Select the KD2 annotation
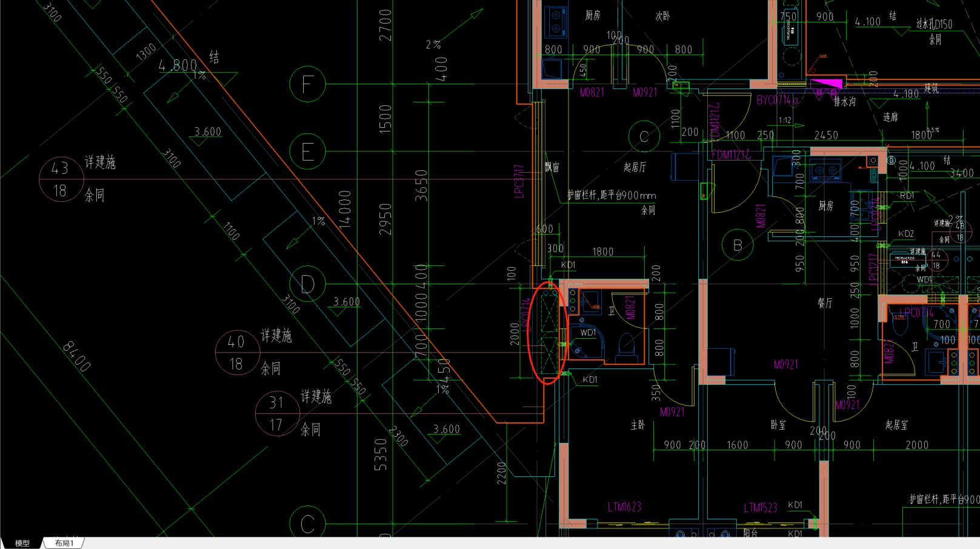Image resolution: width=980 pixels, height=549 pixels. point(906,234)
